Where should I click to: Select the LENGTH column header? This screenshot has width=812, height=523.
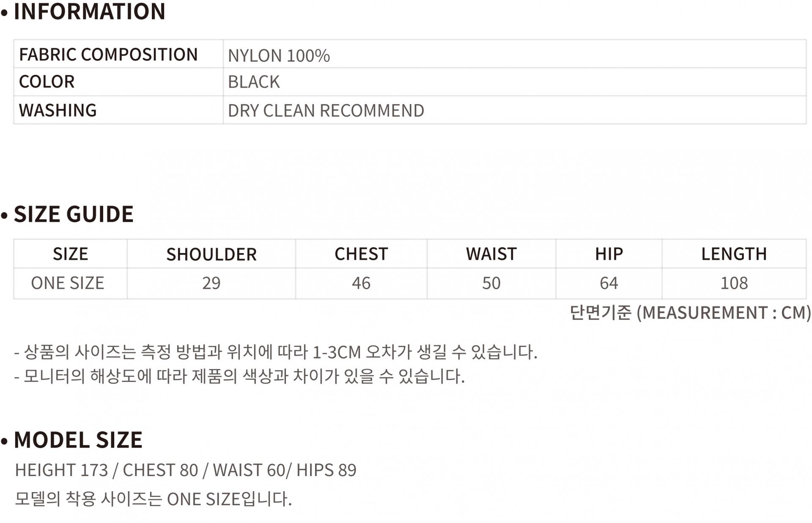[734, 254]
